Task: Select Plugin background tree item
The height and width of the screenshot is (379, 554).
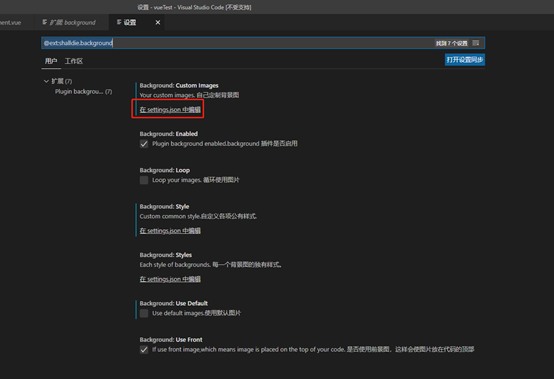Action: (83, 91)
